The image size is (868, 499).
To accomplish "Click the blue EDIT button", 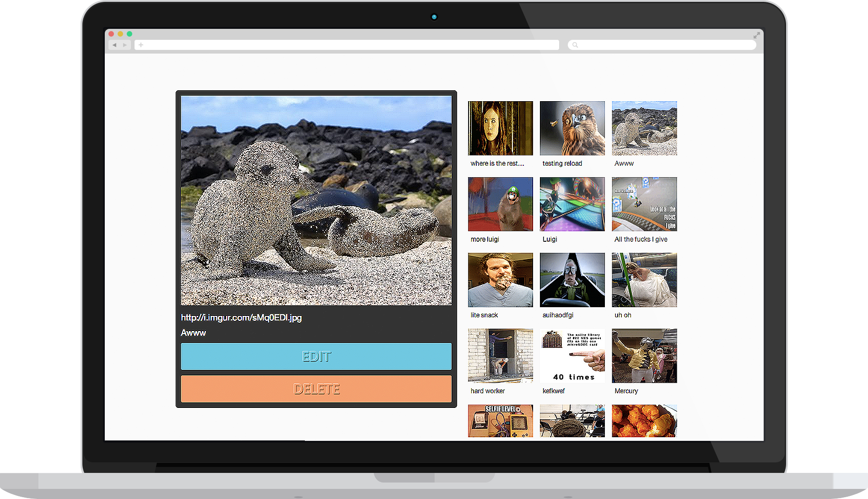I will pos(316,356).
